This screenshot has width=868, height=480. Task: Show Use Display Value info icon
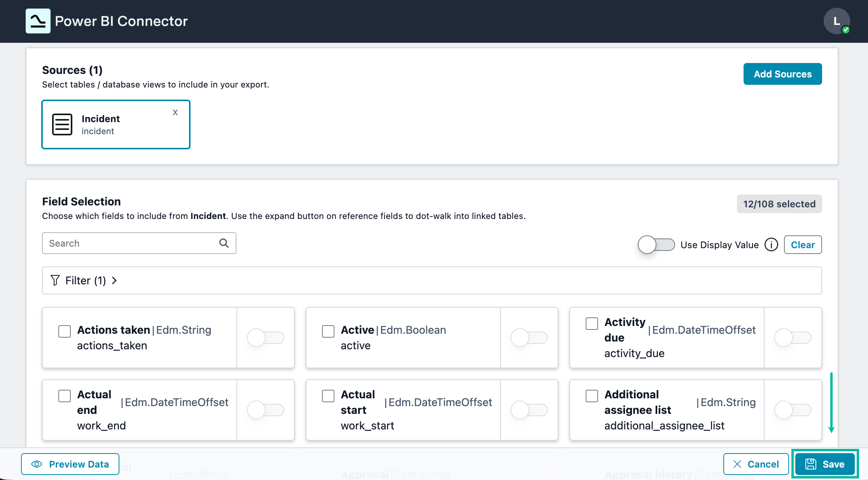(x=771, y=245)
